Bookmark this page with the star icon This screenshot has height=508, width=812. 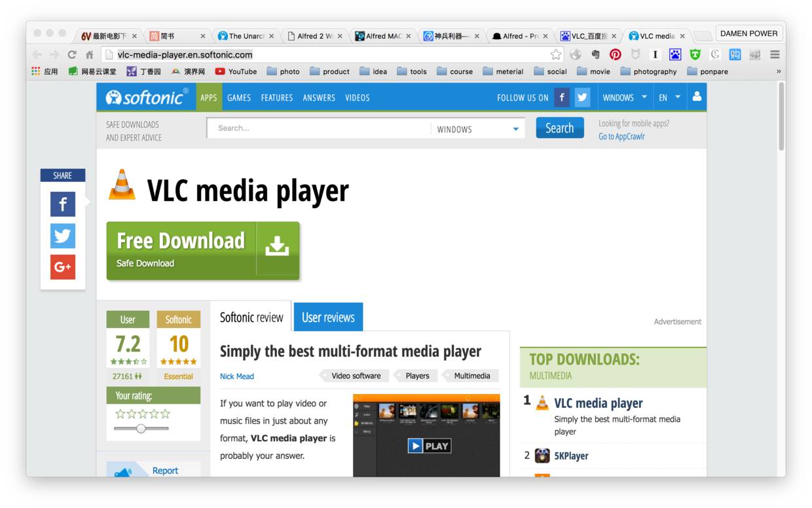(556, 54)
